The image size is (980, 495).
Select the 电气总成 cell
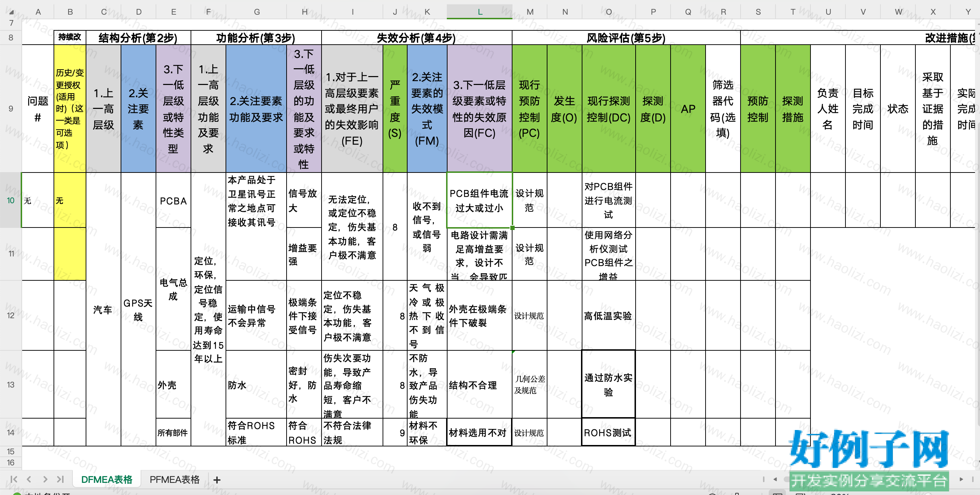click(x=173, y=289)
